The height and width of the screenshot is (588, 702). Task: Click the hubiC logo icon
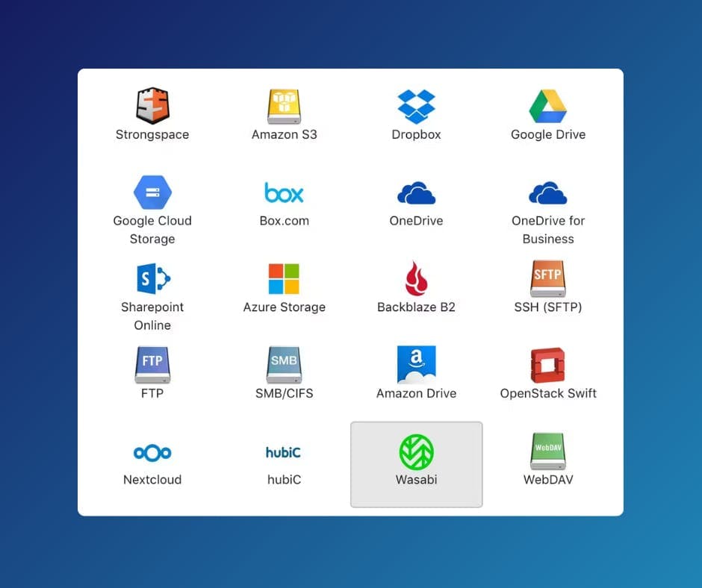tap(283, 452)
